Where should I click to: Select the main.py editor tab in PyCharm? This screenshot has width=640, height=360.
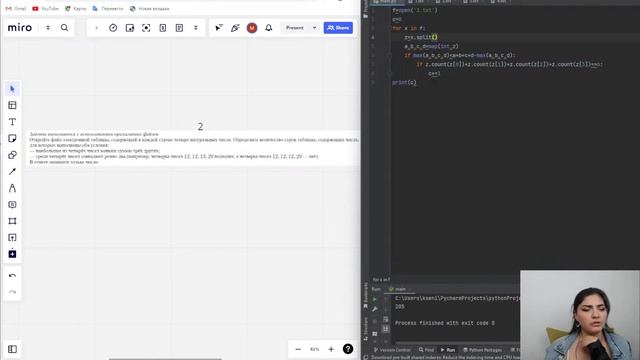[x=386, y=2]
